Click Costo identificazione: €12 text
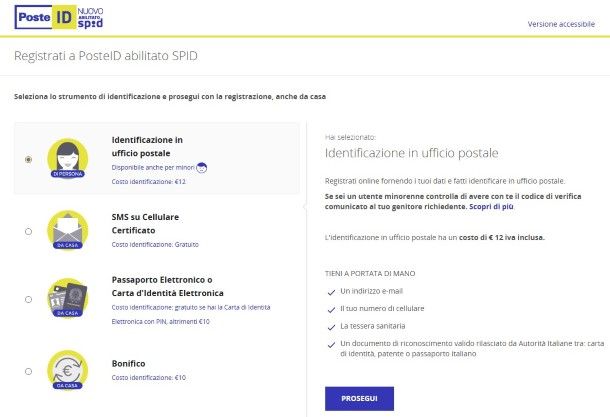Viewport: 610px width, 417px height. tap(149, 182)
